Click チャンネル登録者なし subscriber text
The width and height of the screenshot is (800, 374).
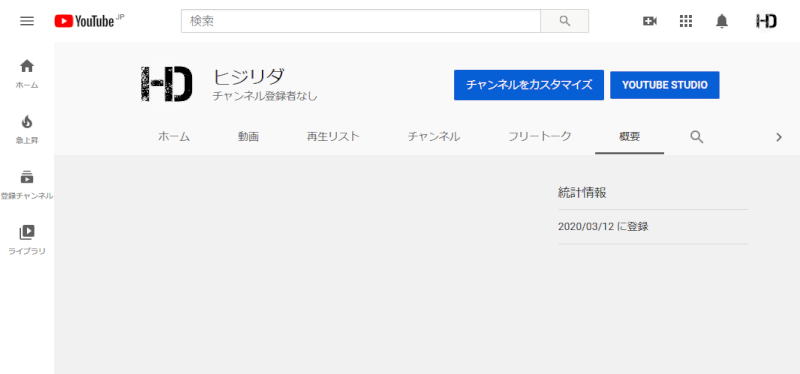[265, 96]
